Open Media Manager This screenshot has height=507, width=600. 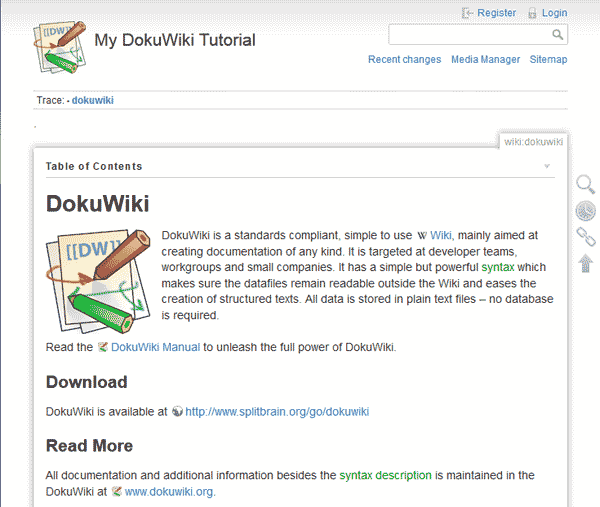click(x=485, y=60)
